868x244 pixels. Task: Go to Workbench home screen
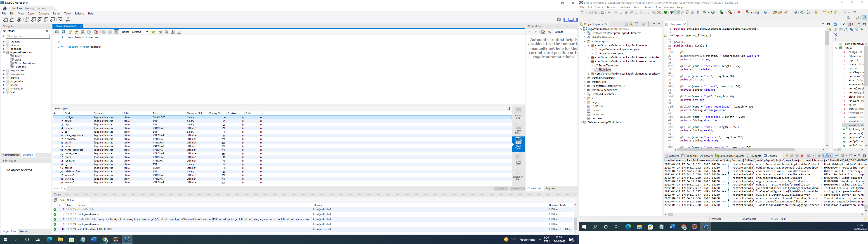tap(5, 8)
